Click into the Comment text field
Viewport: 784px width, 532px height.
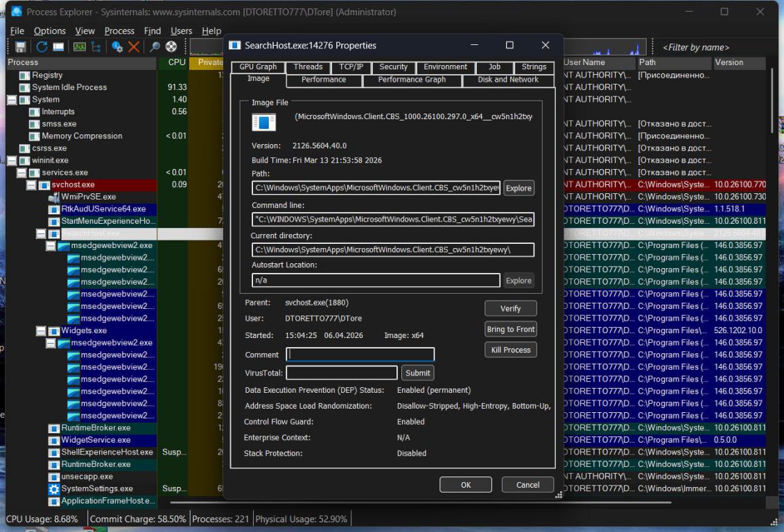360,355
